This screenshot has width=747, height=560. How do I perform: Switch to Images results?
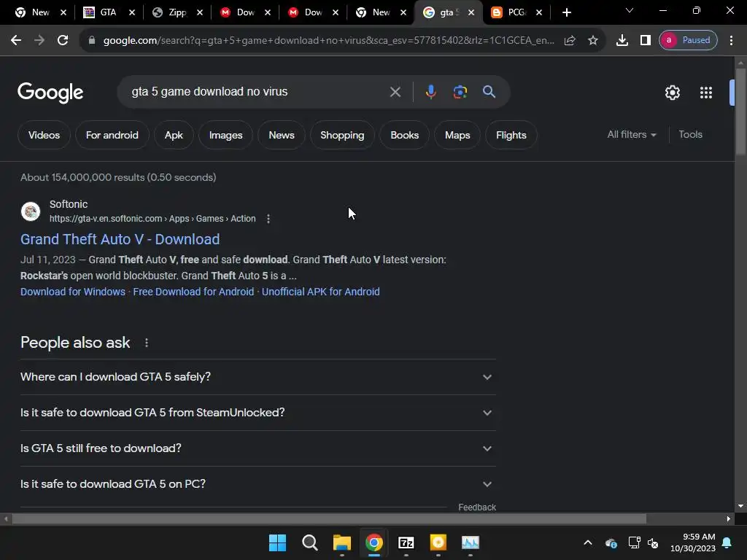click(x=226, y=135)
